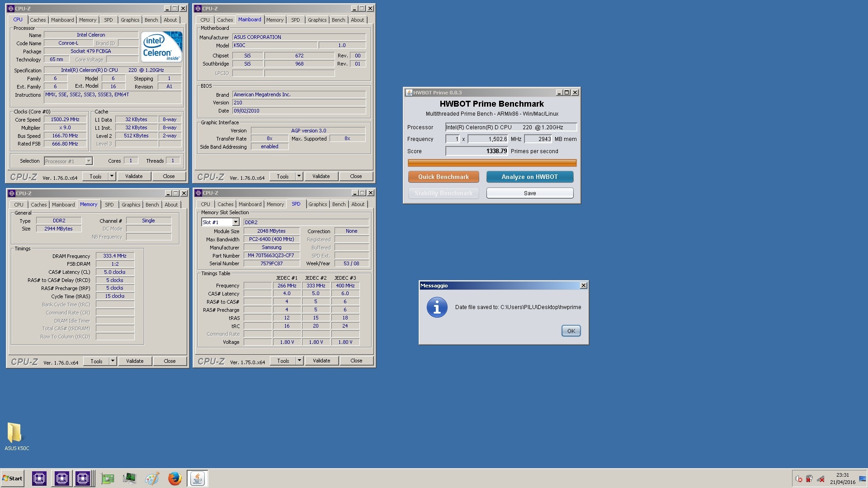The width and height of the screenshot is (868, 488).
Task: Click Save button in HWBOT Prime
Action: tap(530, 193)
